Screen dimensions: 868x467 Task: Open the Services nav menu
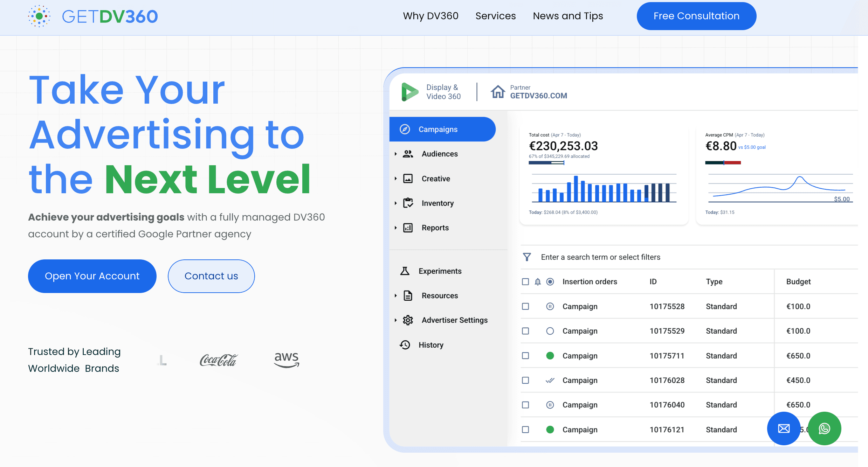pos(495,16)
